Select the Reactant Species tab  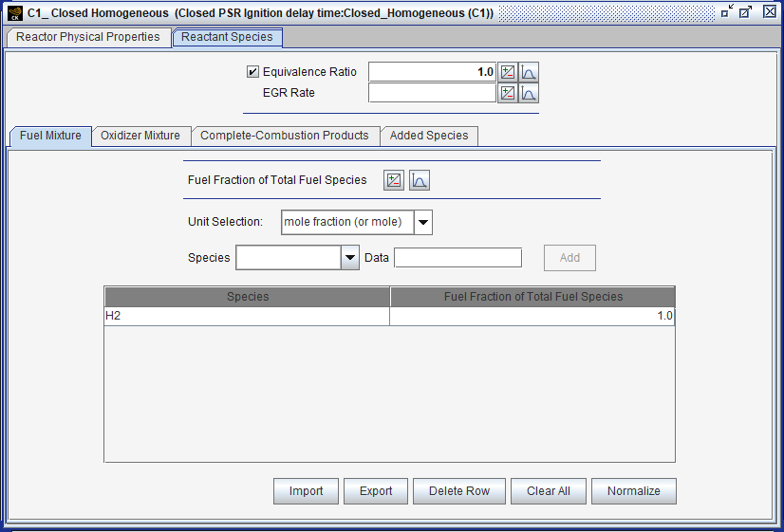(227, 38)
